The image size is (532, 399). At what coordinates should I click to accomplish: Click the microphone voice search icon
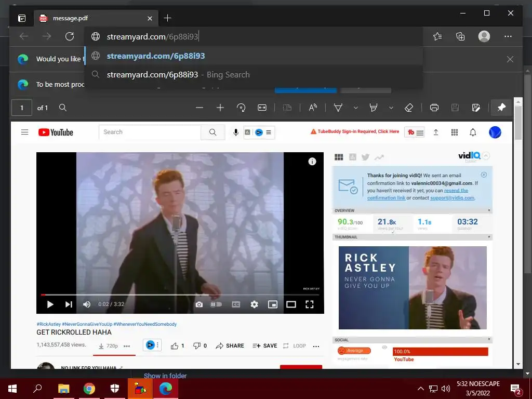click(x=235, y=132)
